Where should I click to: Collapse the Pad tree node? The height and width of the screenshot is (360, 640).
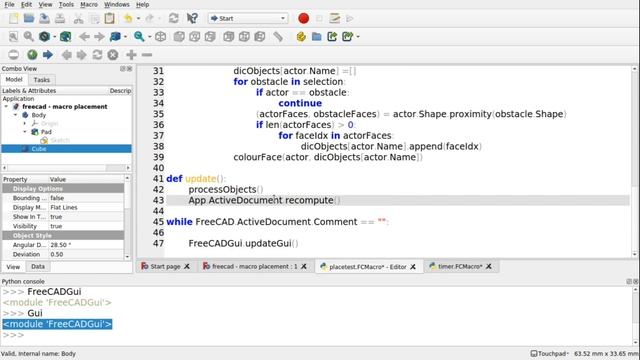pos(25,132)
